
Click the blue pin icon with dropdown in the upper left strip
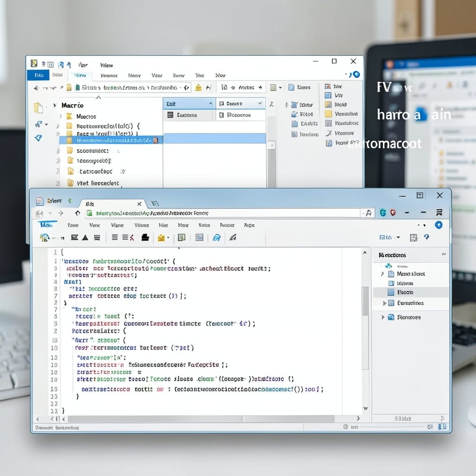click(41, 124)
